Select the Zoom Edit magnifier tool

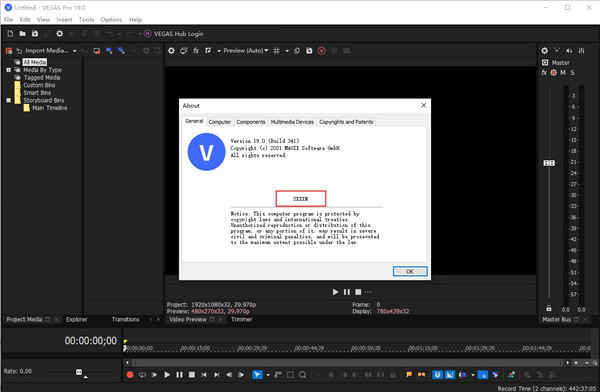[303, 375]
